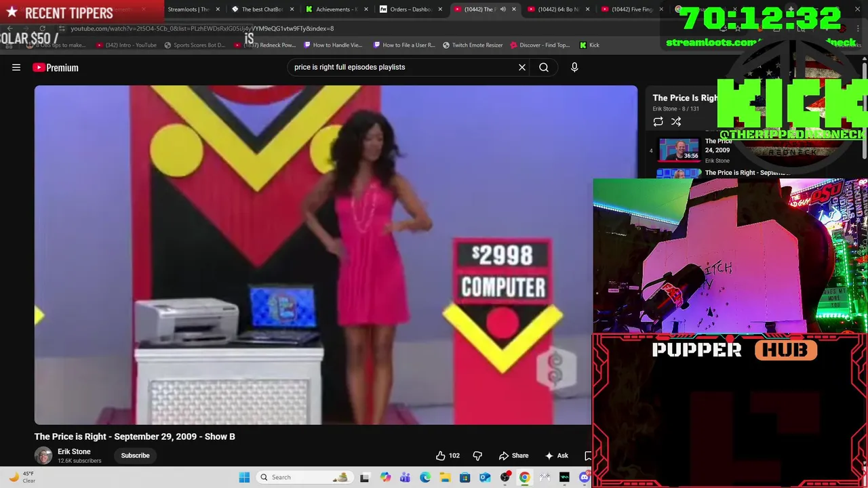Open Task View in taskbar

pyautogui.click(x=364, y=477)
